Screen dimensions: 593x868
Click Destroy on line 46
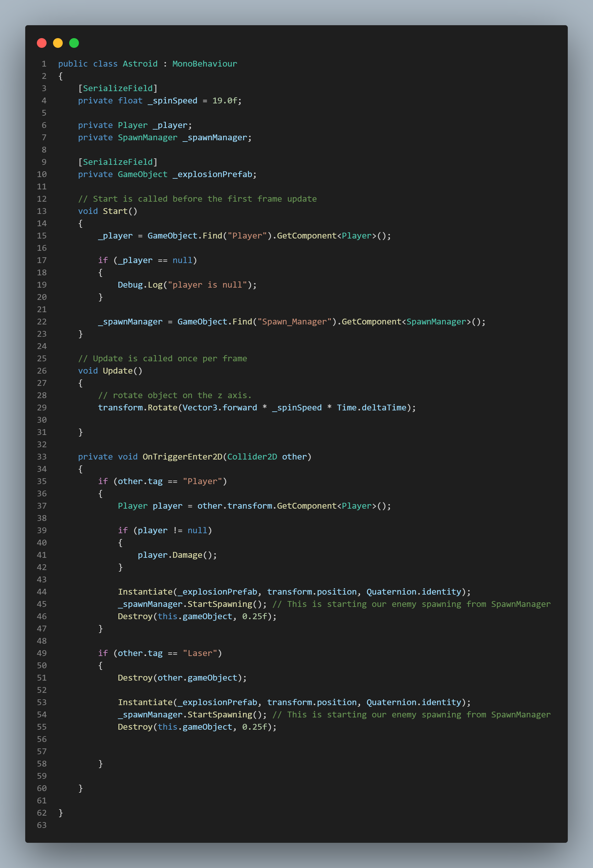pos(135,617)
